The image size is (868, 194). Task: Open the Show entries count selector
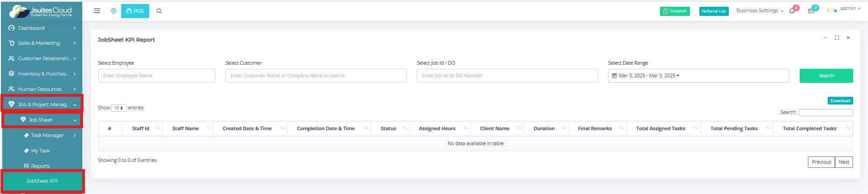tap(119, 108)
